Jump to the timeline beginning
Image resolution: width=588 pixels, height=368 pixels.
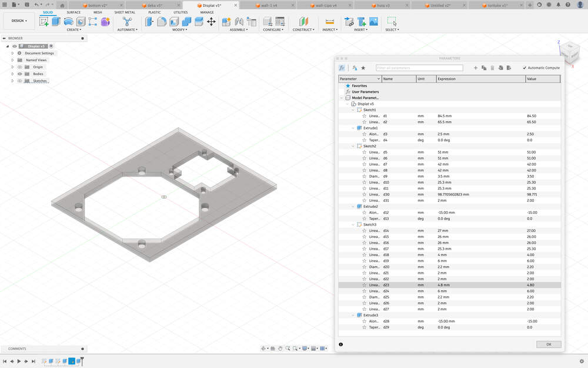tap(5, 362)
